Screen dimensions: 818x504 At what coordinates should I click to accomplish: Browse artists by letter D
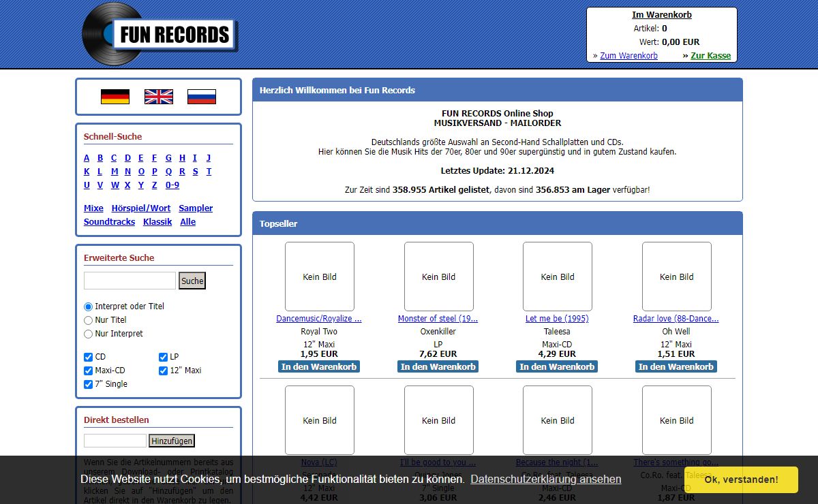pyautogui.click(x=127, y=158)
